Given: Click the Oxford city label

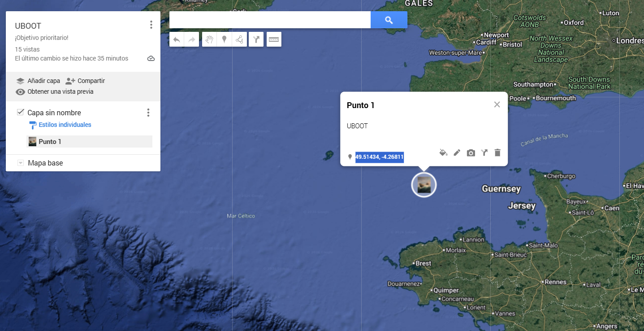Looking at the screenshot, I should pyautogui.click(x=574, y=22).
